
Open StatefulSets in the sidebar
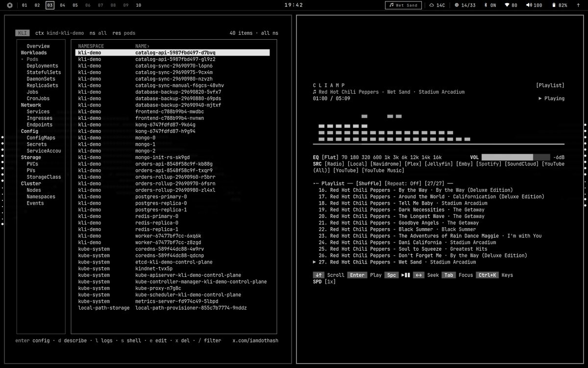(x=44, y=72)
